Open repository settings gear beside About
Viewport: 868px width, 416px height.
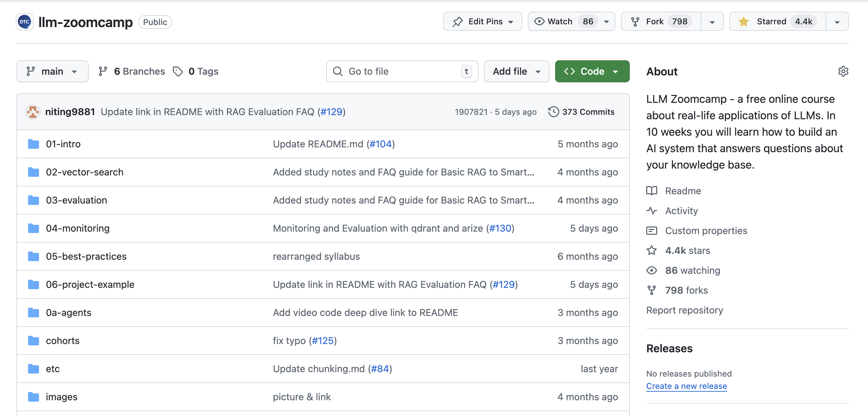pos(843,71)
